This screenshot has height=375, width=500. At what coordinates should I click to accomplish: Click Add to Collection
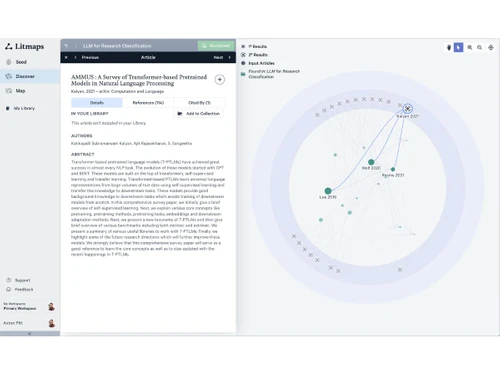point(199,114)
